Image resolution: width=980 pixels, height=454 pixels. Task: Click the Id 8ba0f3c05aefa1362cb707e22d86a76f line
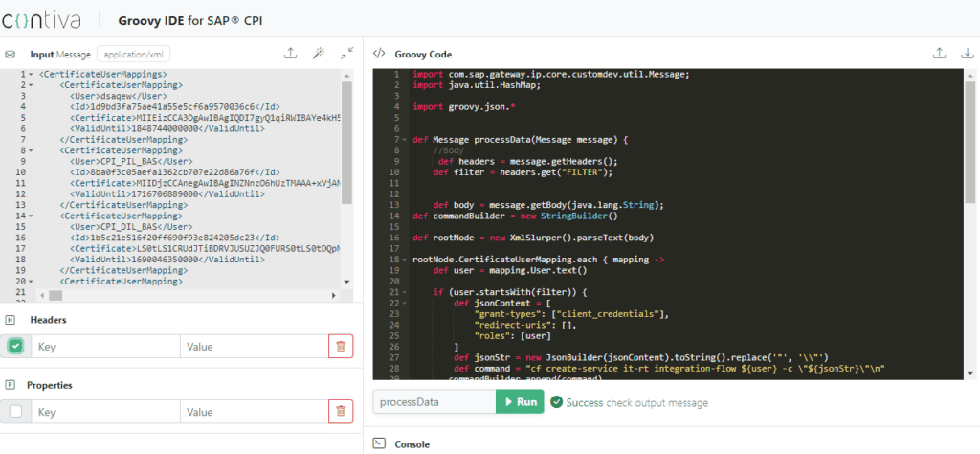[x=174, y=172]
